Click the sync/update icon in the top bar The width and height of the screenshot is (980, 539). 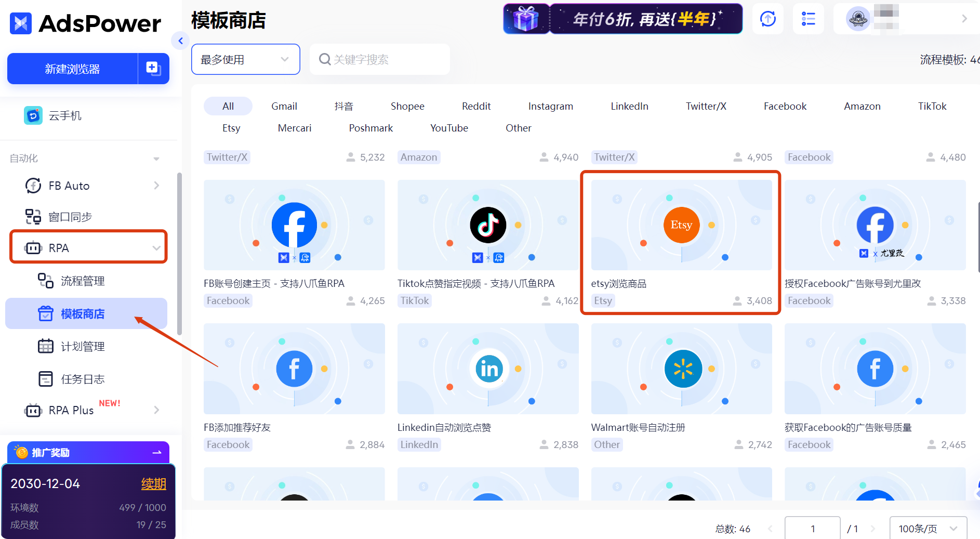tap(767, 19)
